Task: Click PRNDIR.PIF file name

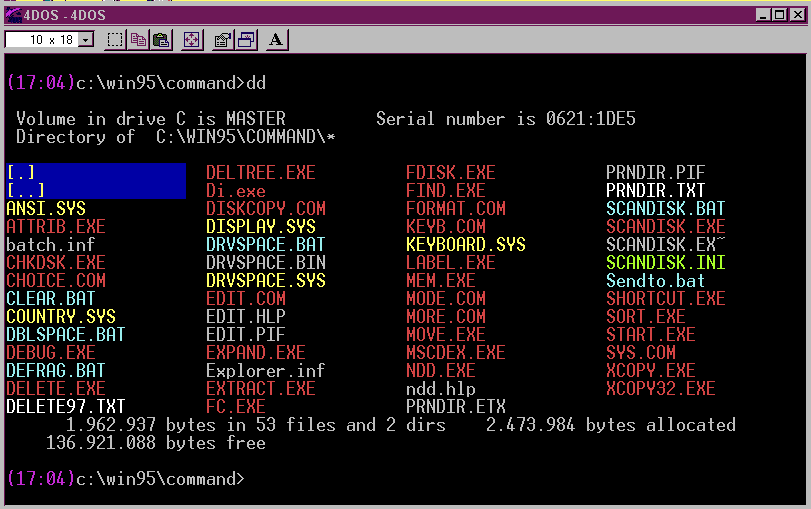Action: click(x=656, y=172)
